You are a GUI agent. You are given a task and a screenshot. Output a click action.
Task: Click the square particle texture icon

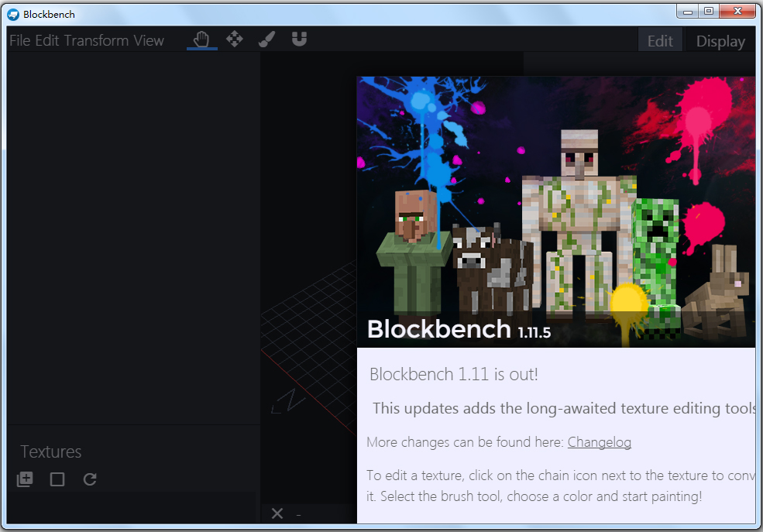click(57, 479)
